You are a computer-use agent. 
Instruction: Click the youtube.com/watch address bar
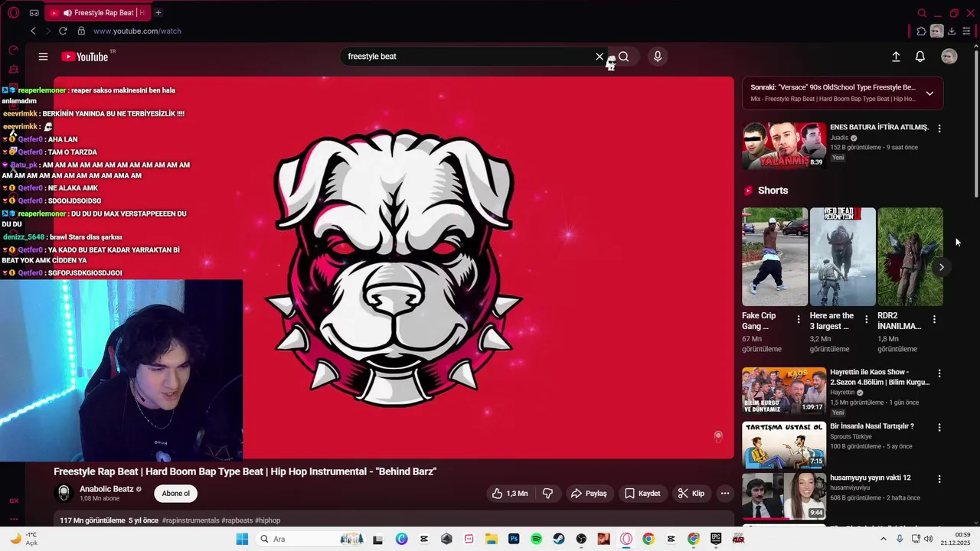137,31
